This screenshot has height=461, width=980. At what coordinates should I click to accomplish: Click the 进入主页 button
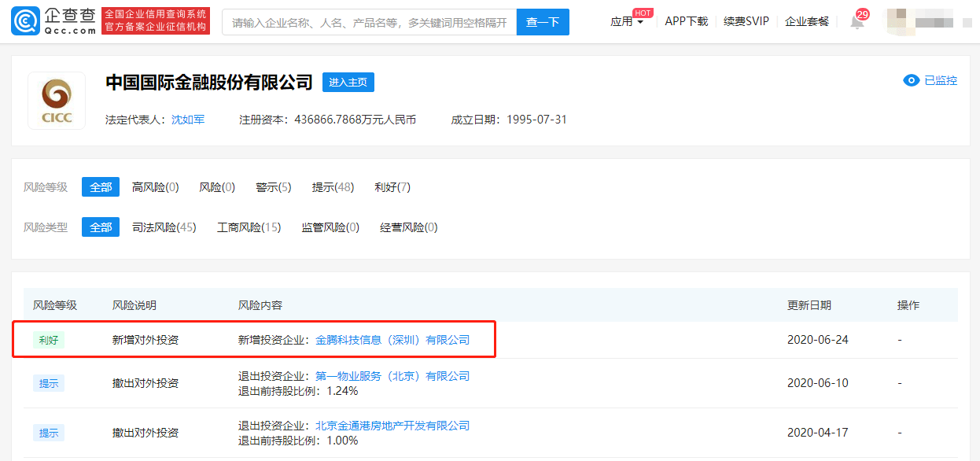(348, 82)
